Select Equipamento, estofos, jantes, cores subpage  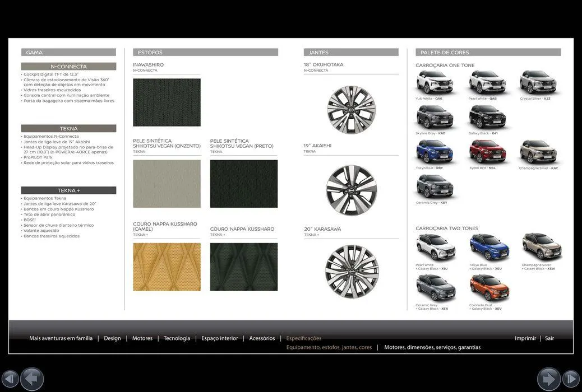(329, 347)
